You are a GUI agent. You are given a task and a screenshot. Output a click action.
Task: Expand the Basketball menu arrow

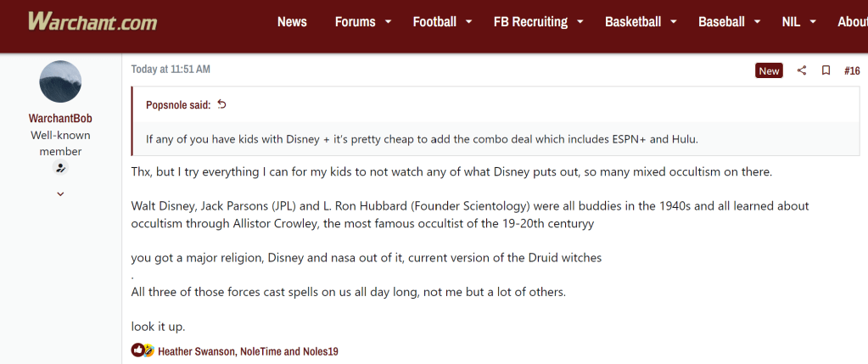[x=673, y=22]
